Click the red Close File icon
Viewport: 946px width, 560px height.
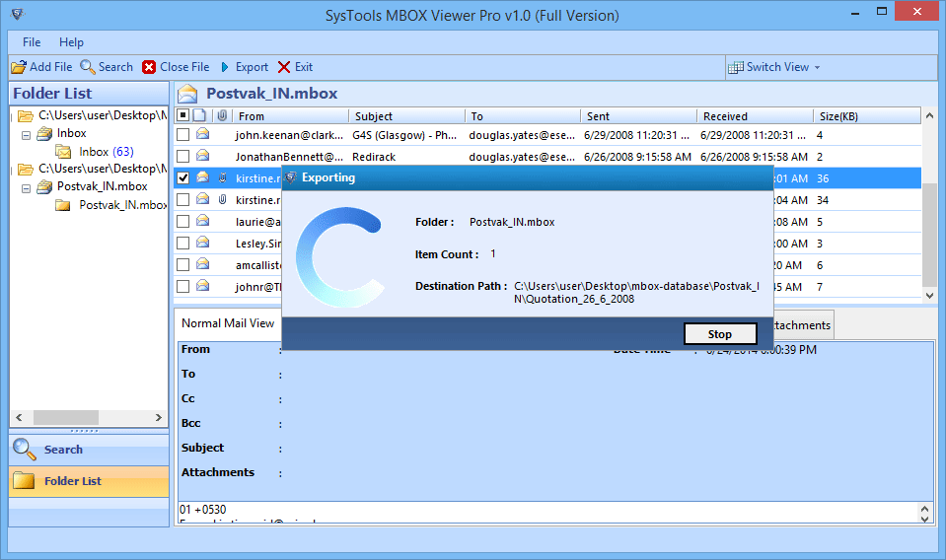(149, 67)
